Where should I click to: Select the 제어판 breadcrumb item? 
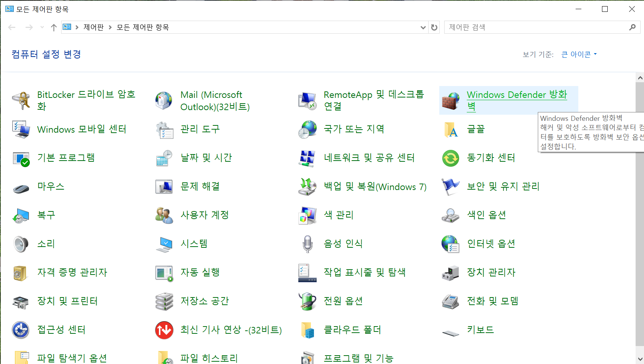click(94, 27)
